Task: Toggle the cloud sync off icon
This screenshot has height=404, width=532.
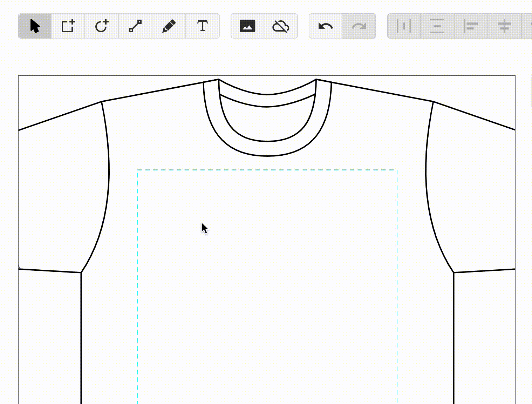Action: click(280, 26)
